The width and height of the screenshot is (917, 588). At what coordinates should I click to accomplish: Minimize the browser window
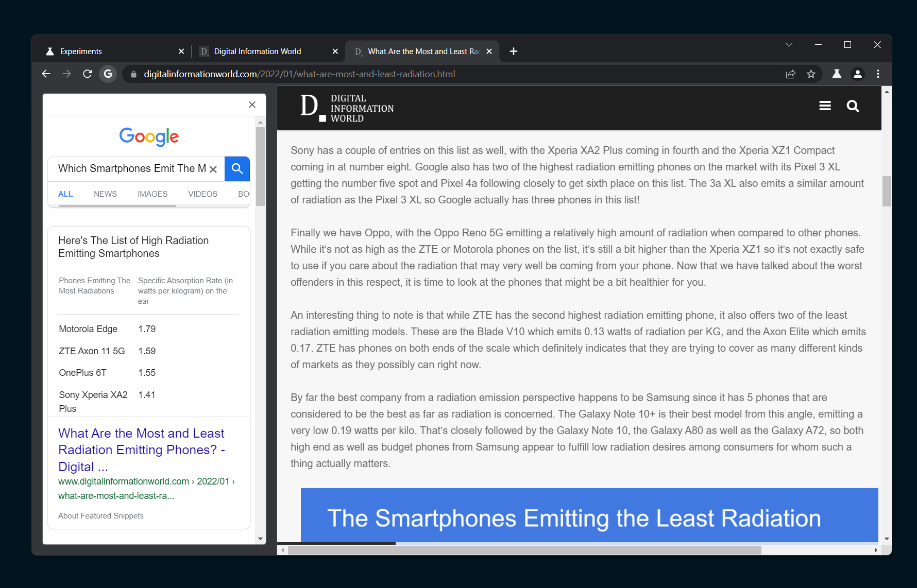click(x=818, y=45)
